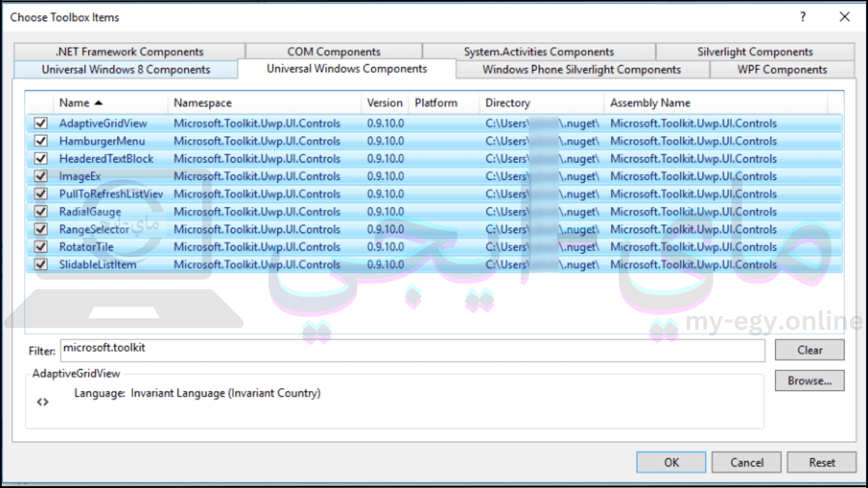Click the Platform column header
The height and width of the screenshot is (488, 868).
[x=444, y=103]
